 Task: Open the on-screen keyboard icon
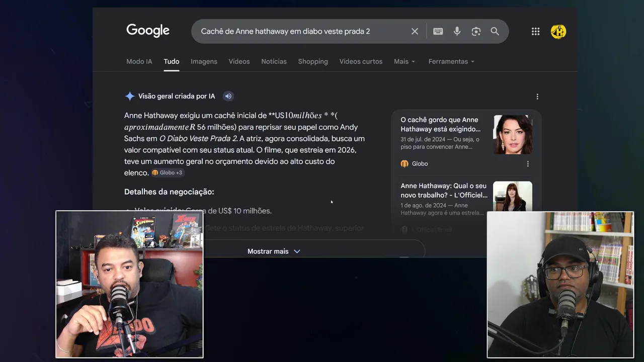438,31
